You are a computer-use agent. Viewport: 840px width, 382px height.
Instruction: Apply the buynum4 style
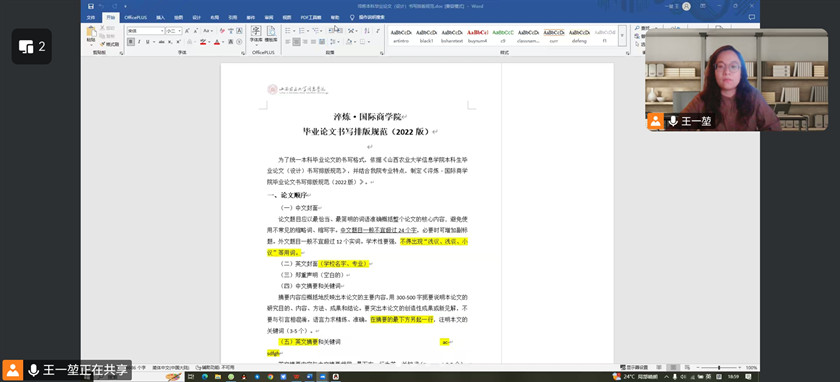coord(477,35)
